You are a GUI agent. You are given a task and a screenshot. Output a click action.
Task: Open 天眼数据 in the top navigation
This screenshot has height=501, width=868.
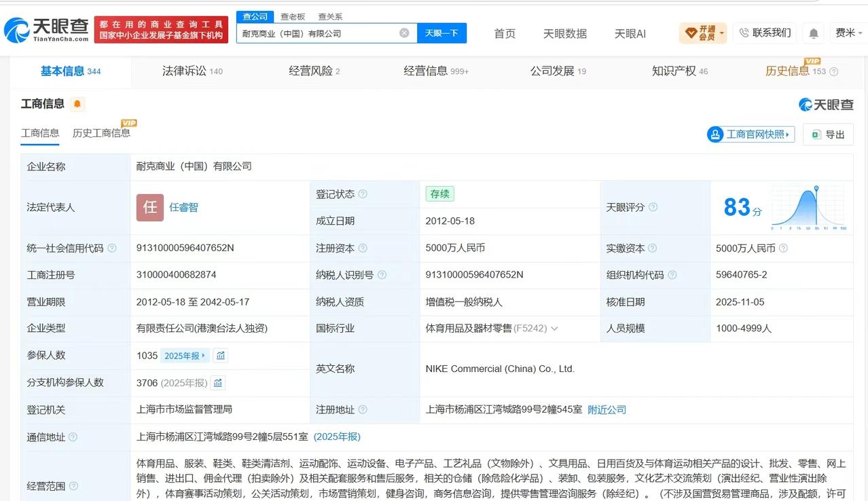point(565,33)
